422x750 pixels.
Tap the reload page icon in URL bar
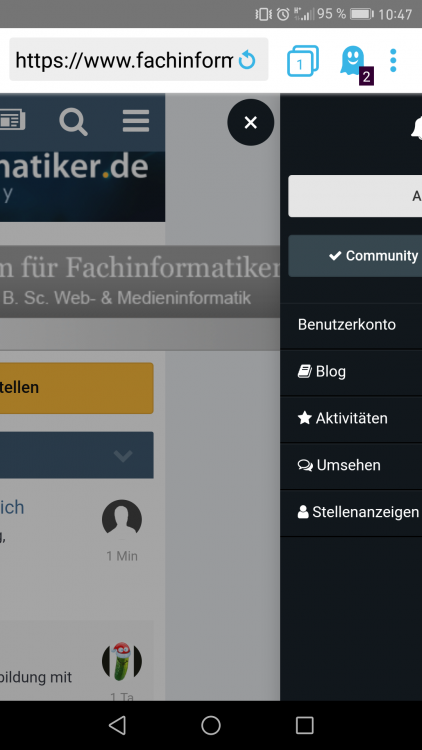tap(247, 60)
